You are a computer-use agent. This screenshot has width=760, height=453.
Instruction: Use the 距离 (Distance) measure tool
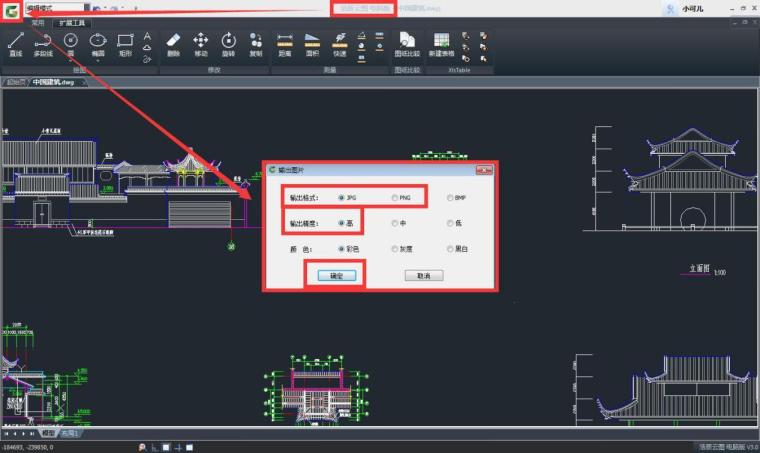pyautogui.click(x=285, y=44)
